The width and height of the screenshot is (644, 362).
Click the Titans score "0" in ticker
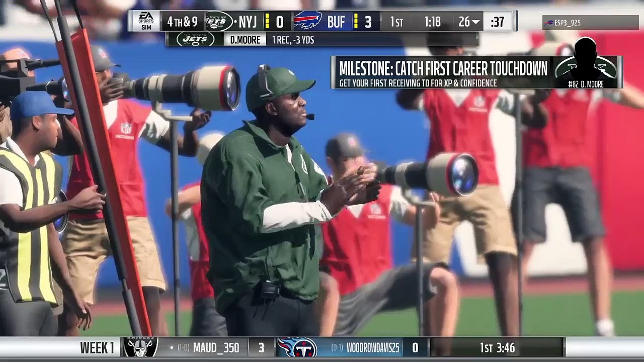tap(415, 348)
